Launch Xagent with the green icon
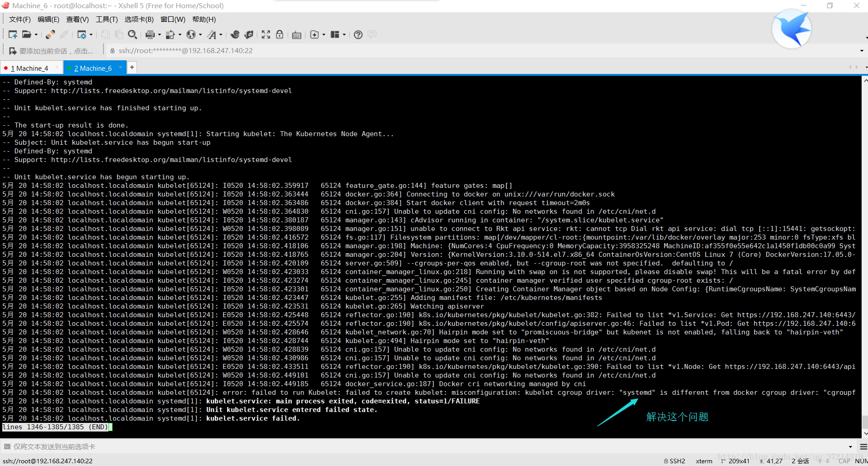The width and height of the screenshot is (868, 466). coord(249,34)
